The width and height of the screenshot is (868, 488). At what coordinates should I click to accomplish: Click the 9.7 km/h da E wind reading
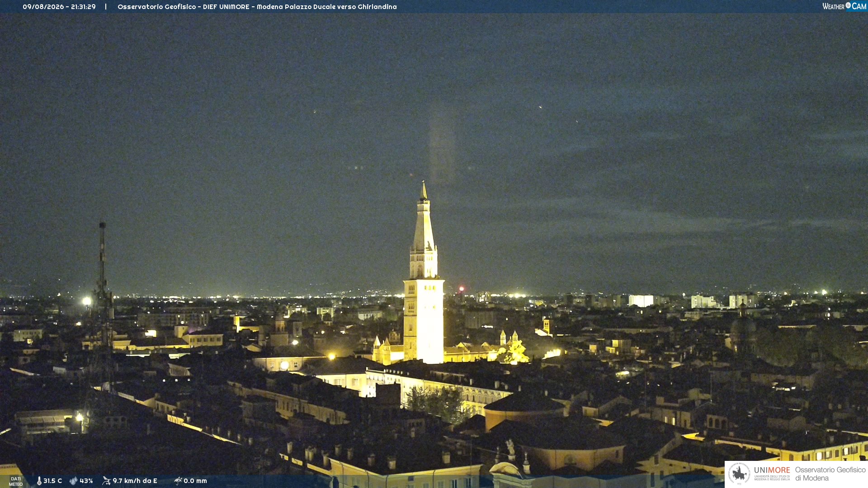click(x=135, y=481)
